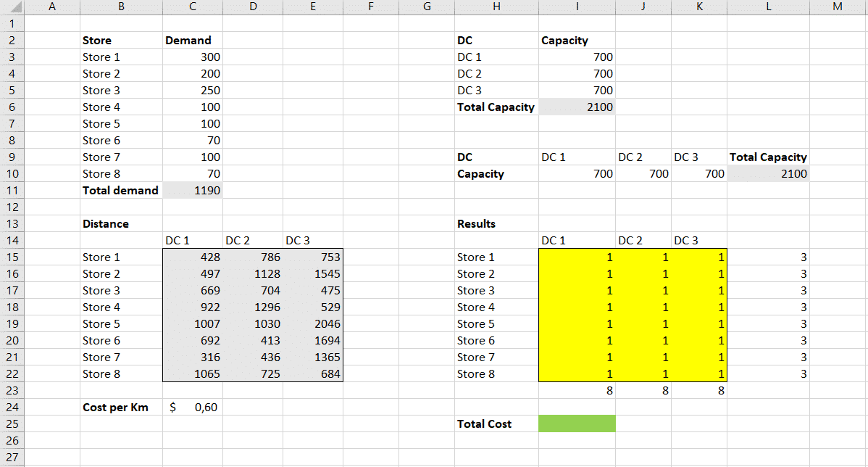Click the Results heading cell
This screenshot has width=868, height=467.
pyautogui.click(x=496, y=224)
